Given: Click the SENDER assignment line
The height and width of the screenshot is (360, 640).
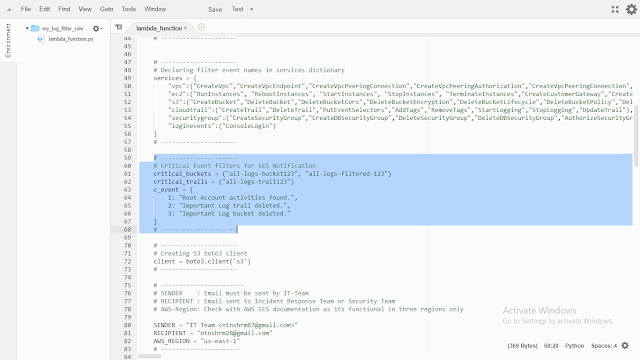Looking at the screenshot, I should click(225, 325).
